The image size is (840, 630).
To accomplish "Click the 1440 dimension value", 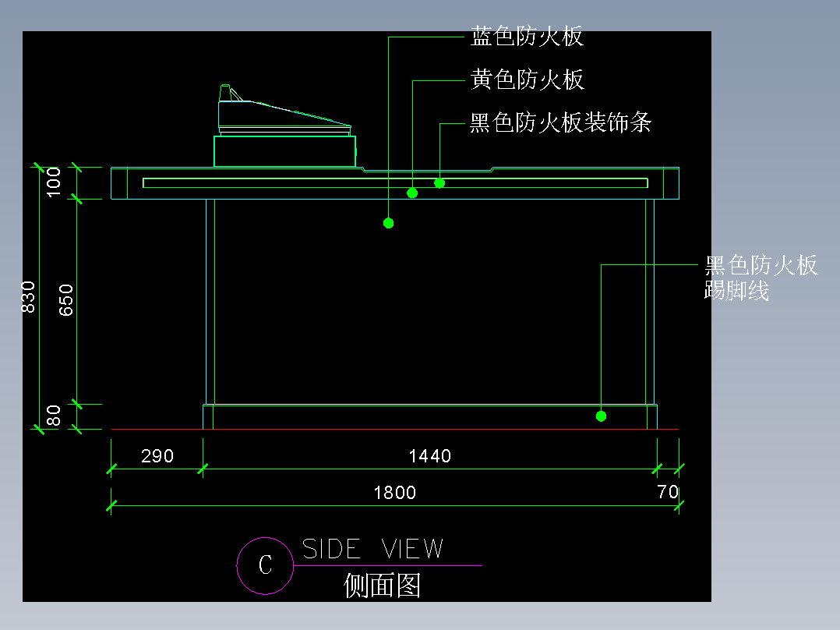I will click(429, 456).
